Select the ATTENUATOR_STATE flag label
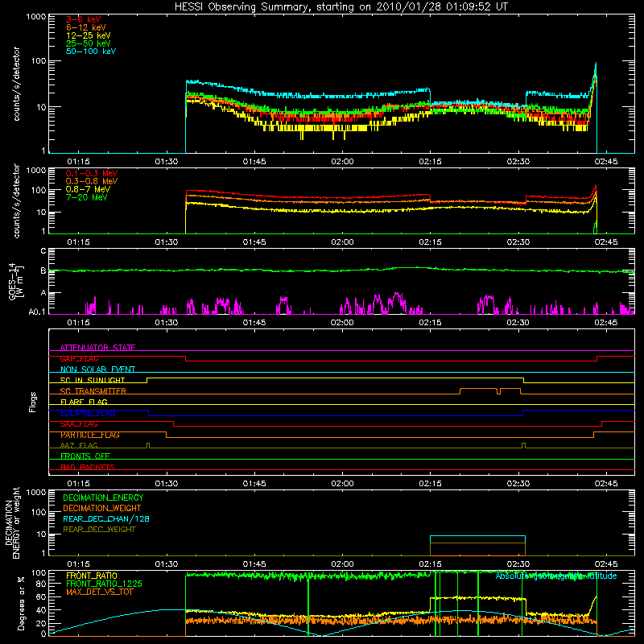 [x=97, y=348]
